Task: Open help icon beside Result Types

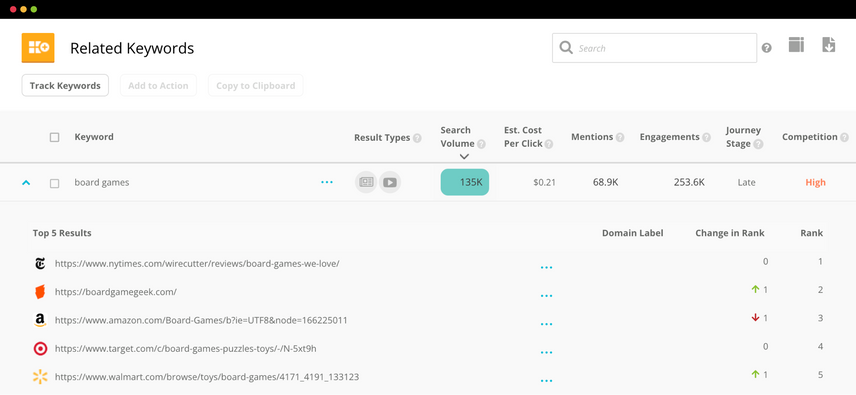Action: [417, 138]
